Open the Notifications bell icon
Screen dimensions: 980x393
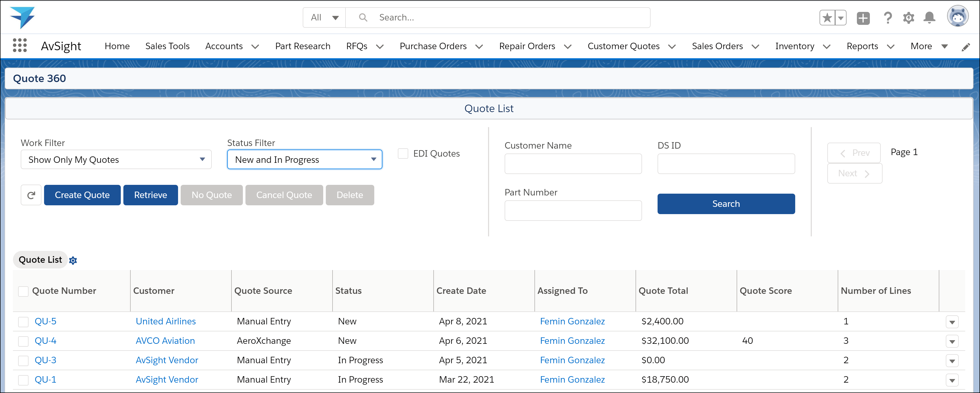click(x=929, y=18)
